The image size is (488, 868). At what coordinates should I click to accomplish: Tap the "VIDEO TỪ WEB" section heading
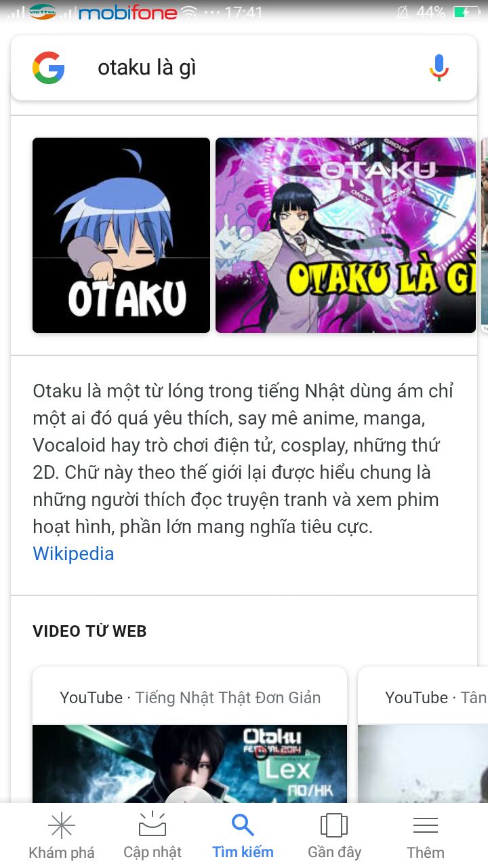tap(89, 631)
